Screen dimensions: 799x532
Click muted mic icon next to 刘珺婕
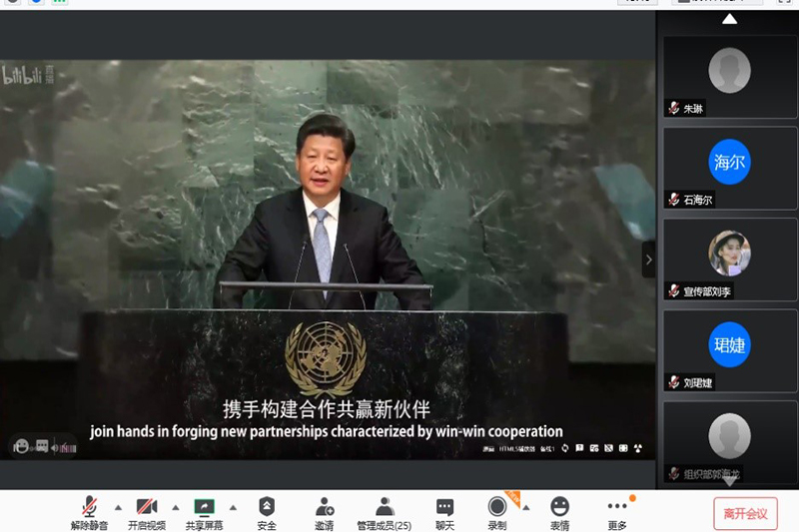[673, 382]
